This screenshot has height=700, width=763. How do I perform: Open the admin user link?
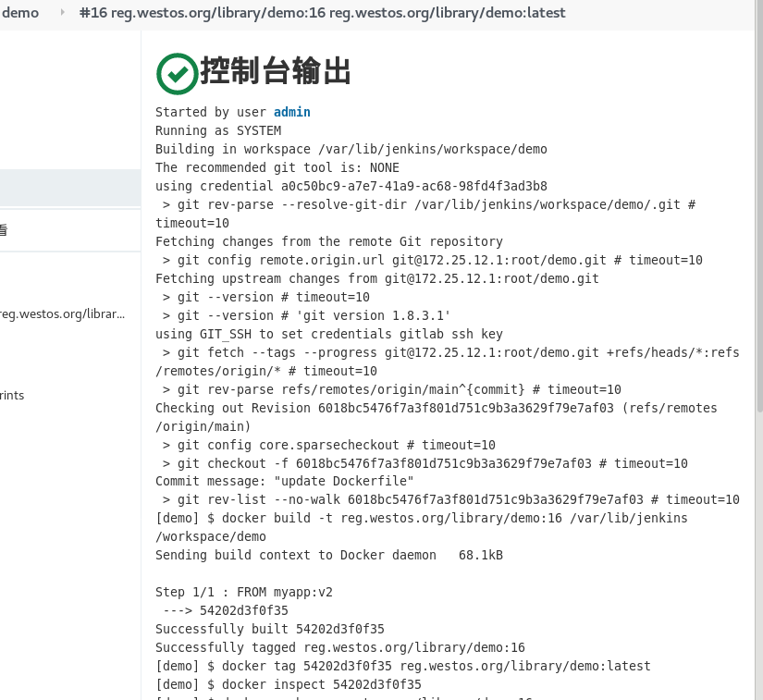[x=292, y=113]
